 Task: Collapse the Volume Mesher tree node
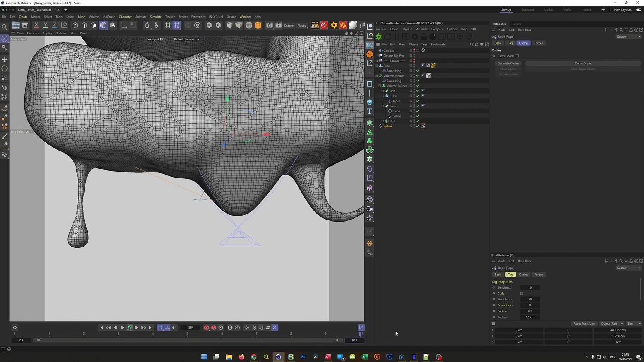tap(377, 76)
